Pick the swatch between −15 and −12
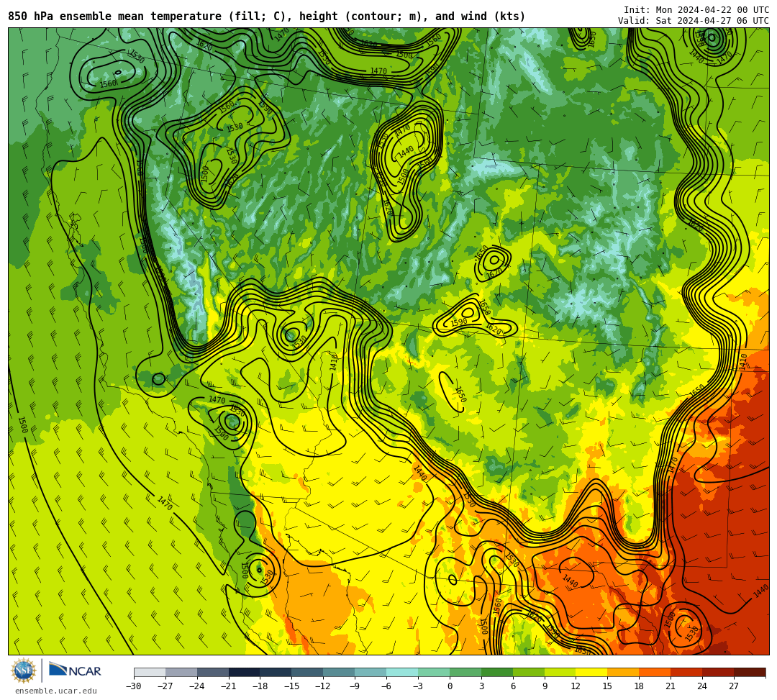 tap(308, 672)
